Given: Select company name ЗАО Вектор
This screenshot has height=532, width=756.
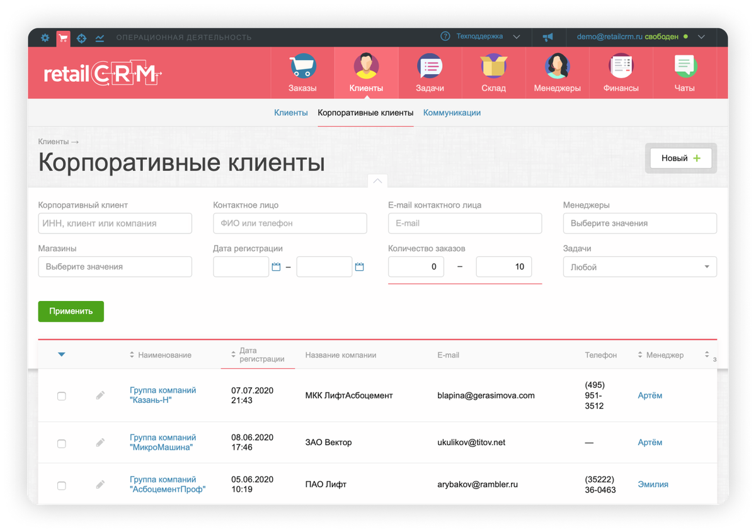Looking at the screenshot, I should [x=328, y=443].
